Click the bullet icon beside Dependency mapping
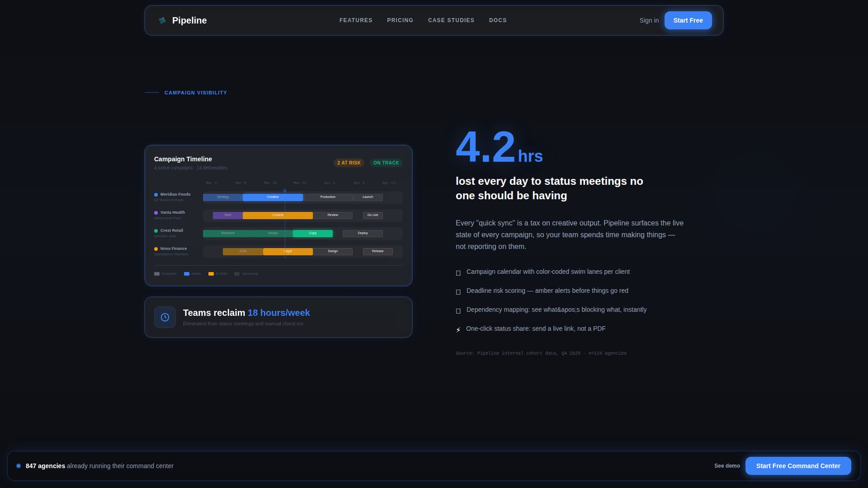868x488 pixels. click(x=458, y=311)
